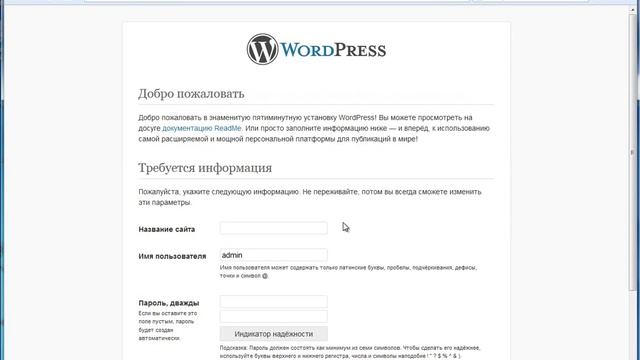The width and height of the screenshot is (640, 360).
Task: Click the note Имя пользователя может содержать
Action: point(348,272)
